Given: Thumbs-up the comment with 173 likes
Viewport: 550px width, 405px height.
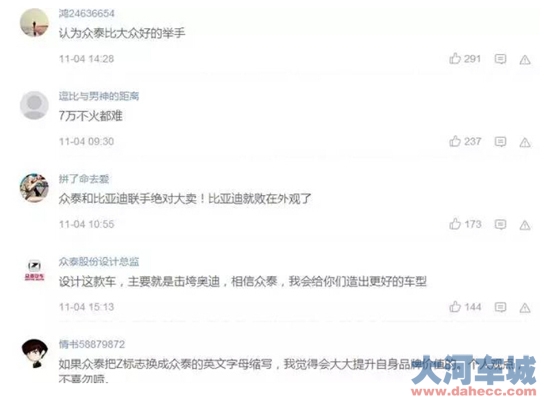Looking at the screenshot, I should [455, 224].
